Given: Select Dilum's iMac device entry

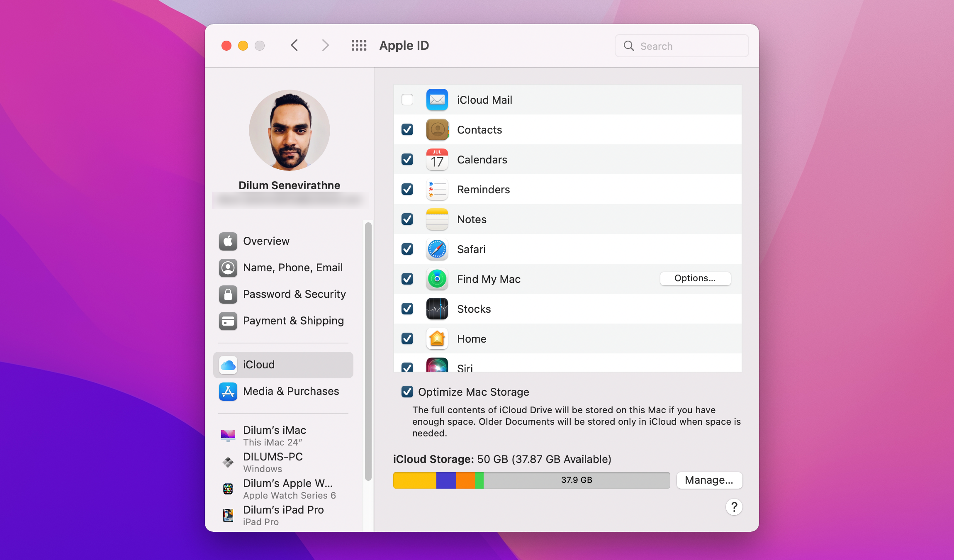Looking at the screenshot, I should [x=283, y=436].
